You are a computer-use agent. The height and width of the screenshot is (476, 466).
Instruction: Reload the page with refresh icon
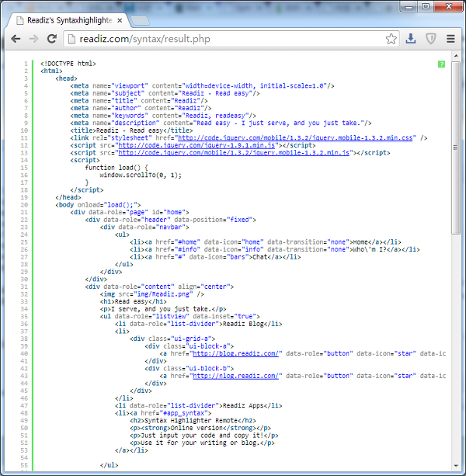52,39
